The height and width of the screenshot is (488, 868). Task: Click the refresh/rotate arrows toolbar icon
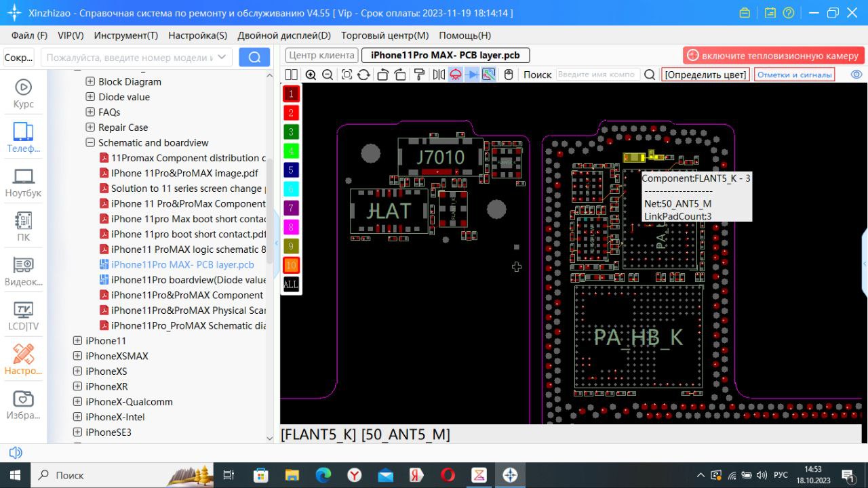tap(363, 75)
